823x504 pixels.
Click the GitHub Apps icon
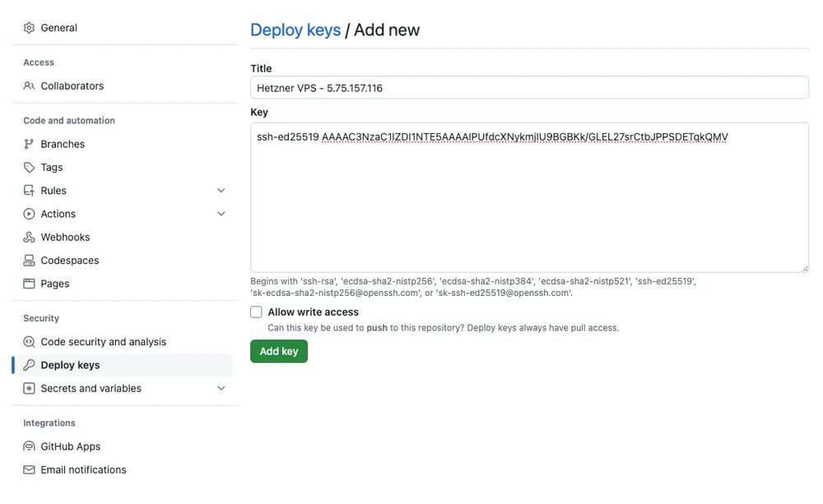[29, 447]
